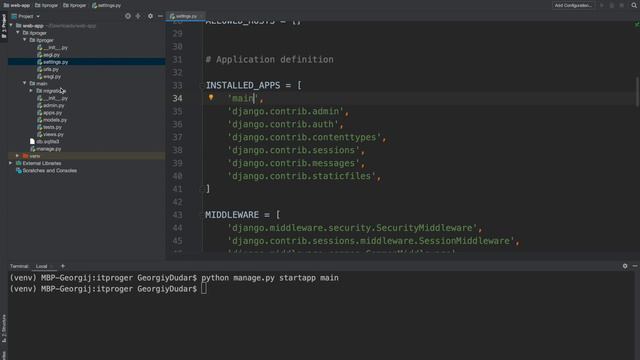Select db.sqlite3 in the project tree
640x360 pixels.
click(44, 142)
